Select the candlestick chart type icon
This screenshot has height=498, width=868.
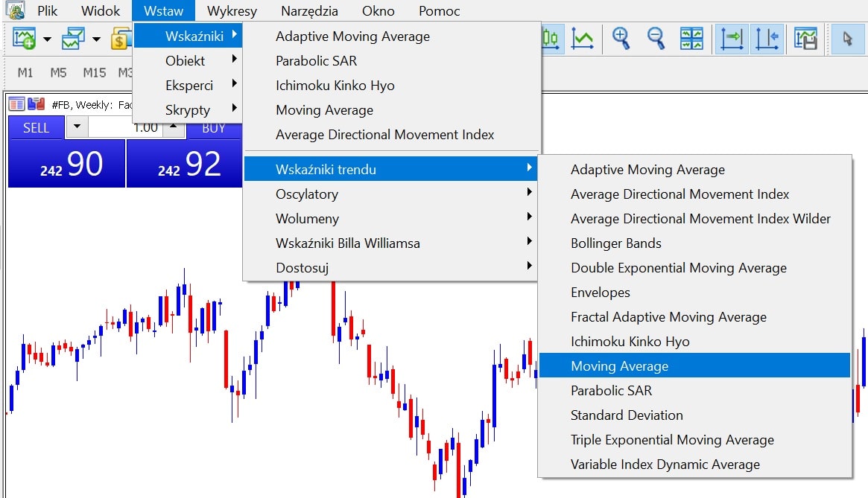click(551, 39)
